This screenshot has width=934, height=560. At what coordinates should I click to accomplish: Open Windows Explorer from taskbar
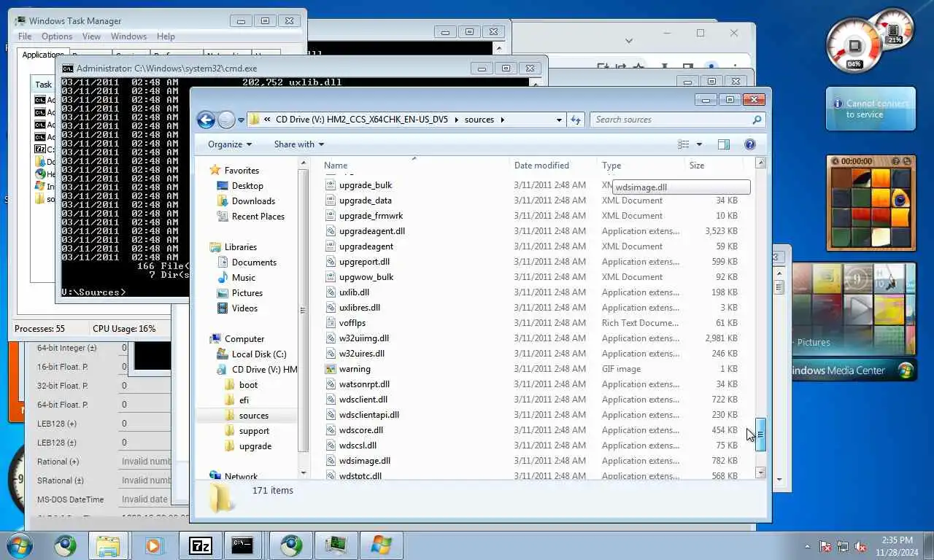coord(109,545)
